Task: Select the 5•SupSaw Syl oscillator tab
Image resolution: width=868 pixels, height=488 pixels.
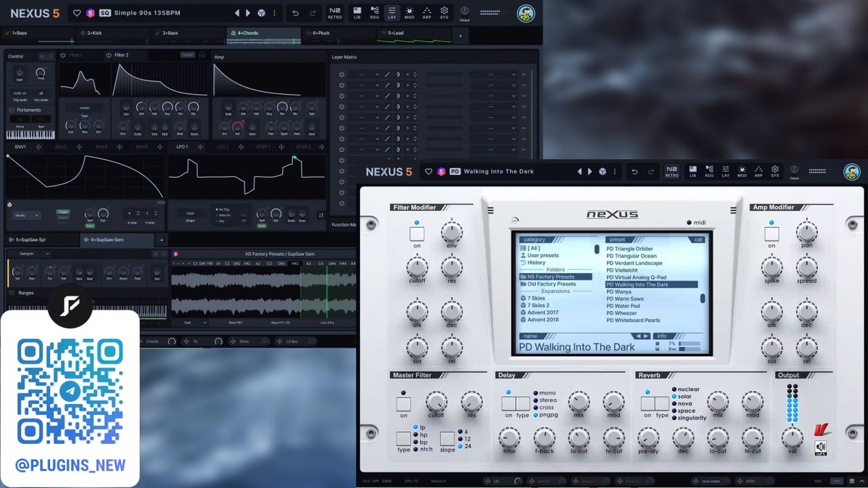Action: (43, 239)
